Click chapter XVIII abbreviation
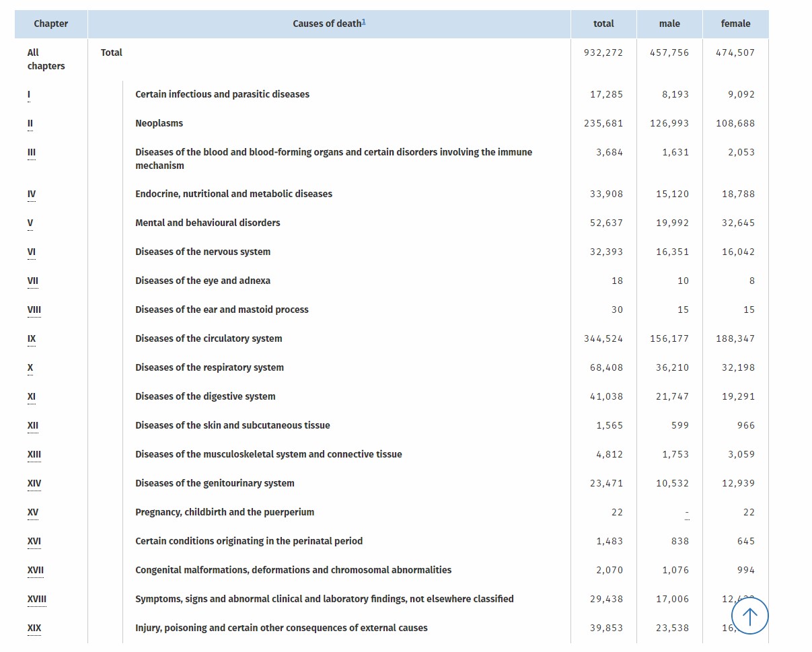This screenshot has width=812, height=652. [x=36, y=599]
